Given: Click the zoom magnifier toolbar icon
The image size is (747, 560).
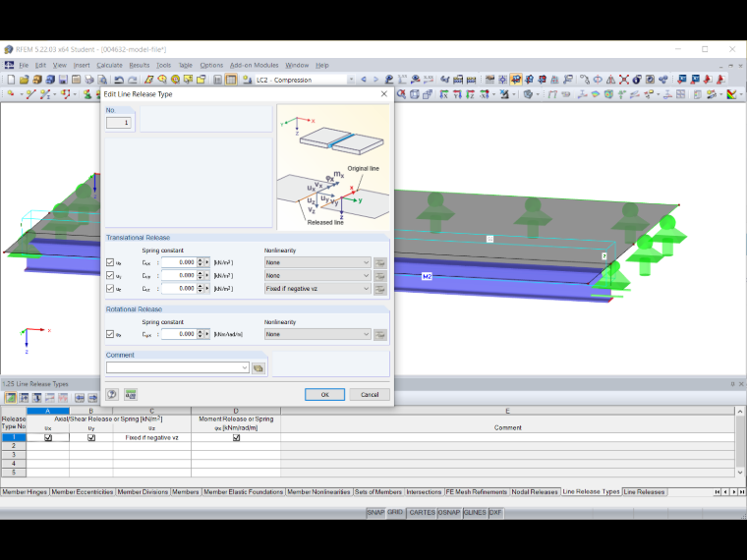Looking at the screenshot, I should [x=402, y=94].
